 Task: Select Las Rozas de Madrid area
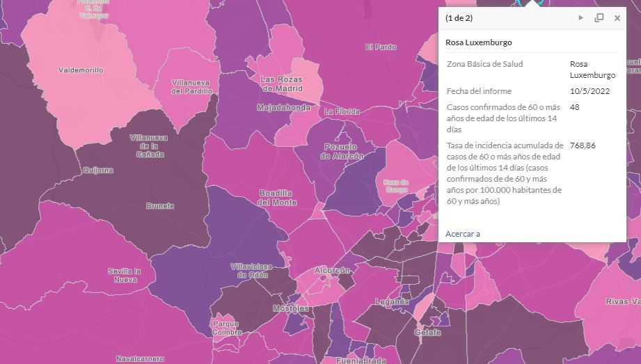point(282,84)
